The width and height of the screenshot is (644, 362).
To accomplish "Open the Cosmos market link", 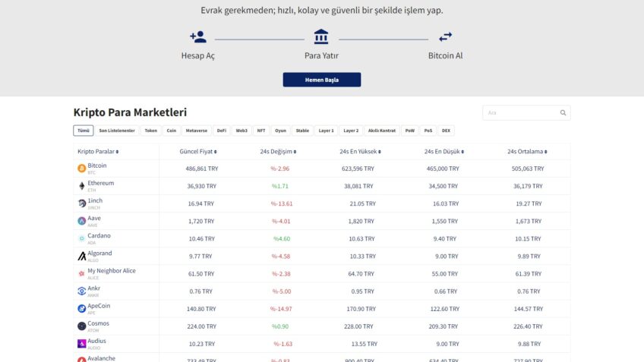I will [99, 323].
